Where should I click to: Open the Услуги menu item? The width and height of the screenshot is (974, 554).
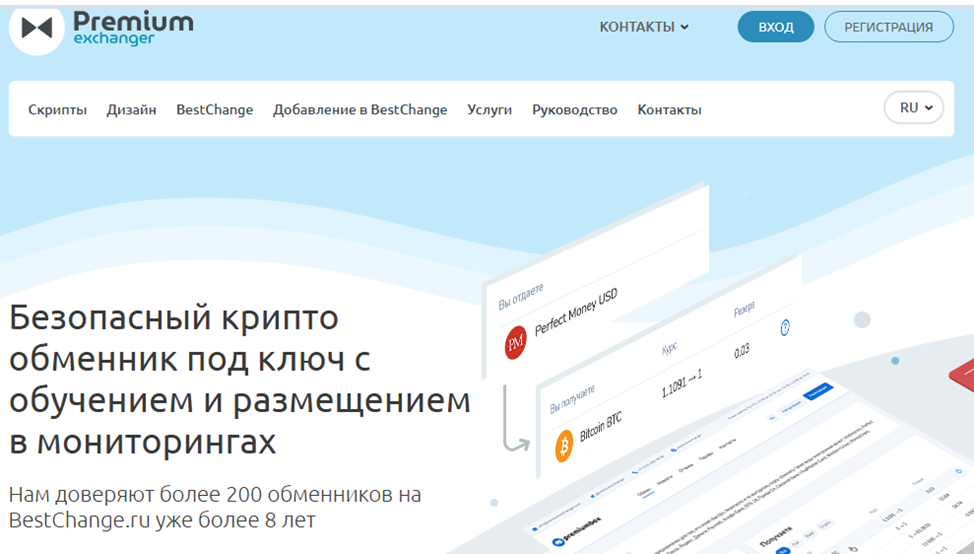[x=489, y=110]
